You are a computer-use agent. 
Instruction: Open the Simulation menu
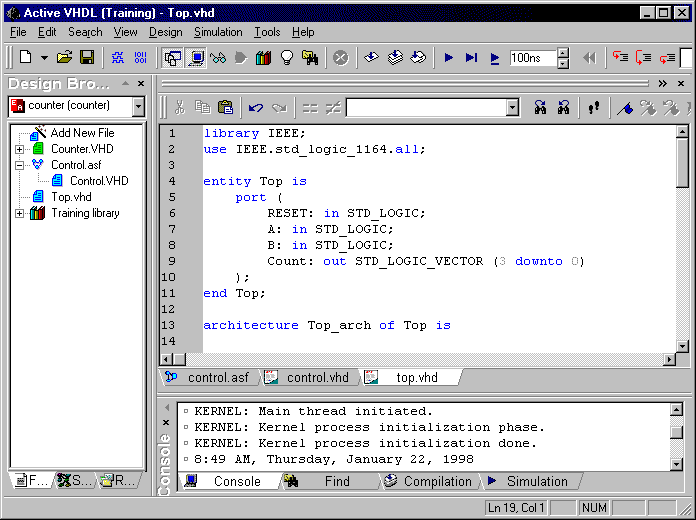[217, 32]
